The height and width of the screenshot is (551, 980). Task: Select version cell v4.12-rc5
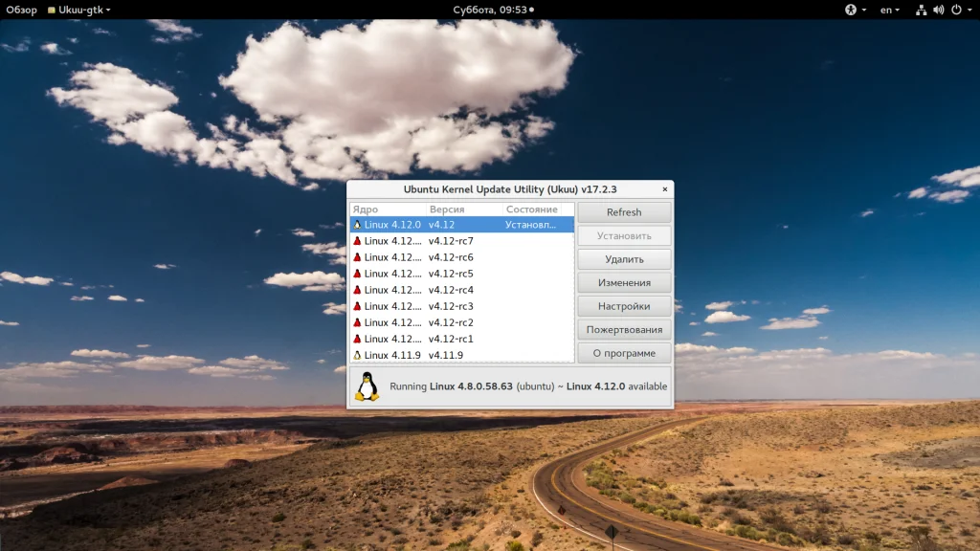click(x=451, y=273)
